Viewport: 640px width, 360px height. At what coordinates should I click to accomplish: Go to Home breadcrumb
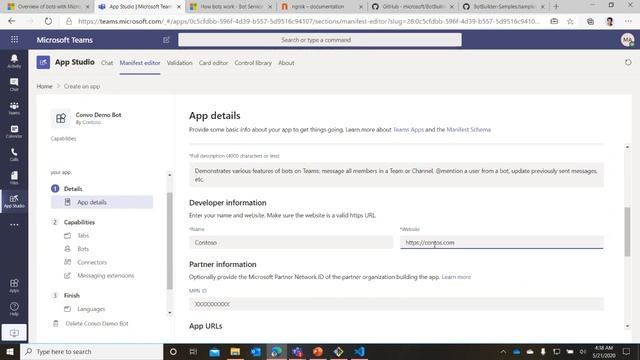[44, 86]
